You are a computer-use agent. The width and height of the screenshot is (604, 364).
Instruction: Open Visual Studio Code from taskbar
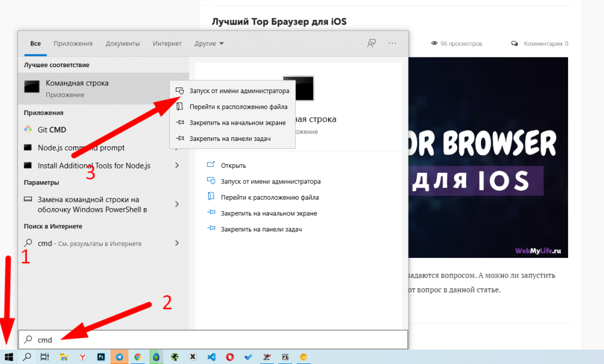click(211, 357)
